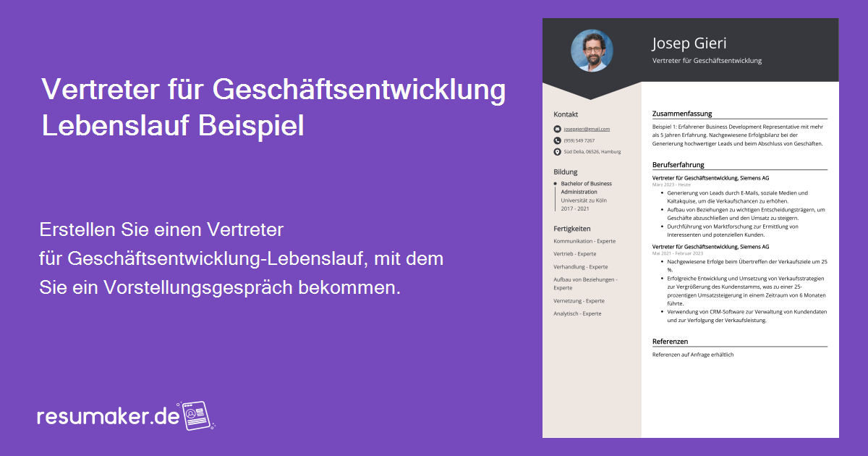Open the Fertigkeiten section heading
Screen dimensions: 868x456
click(x=571, y=227)
